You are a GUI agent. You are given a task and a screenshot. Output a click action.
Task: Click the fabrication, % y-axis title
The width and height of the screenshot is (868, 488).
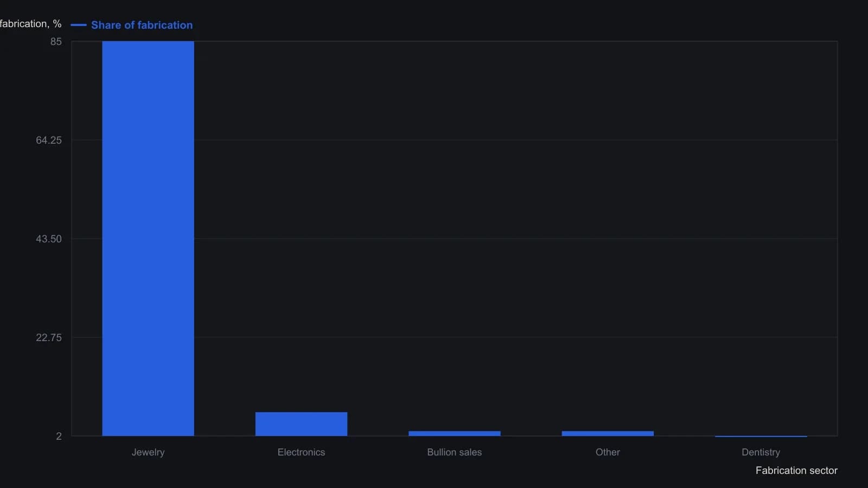(30, 24)
